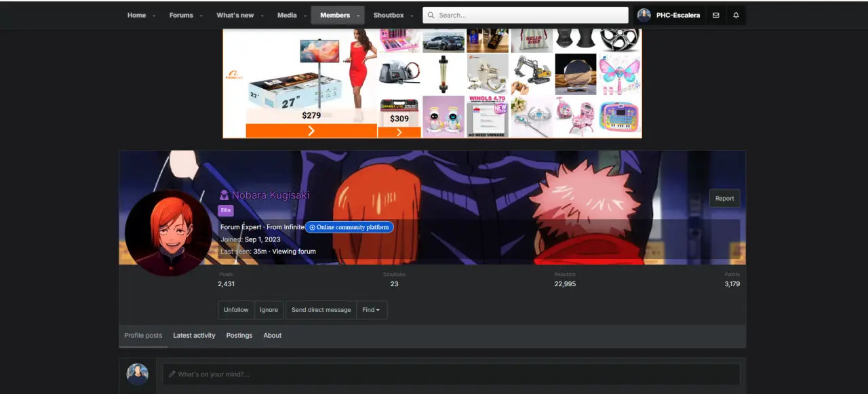
Task: Open the Find dropdown button
Action: [x=371, y=310]
